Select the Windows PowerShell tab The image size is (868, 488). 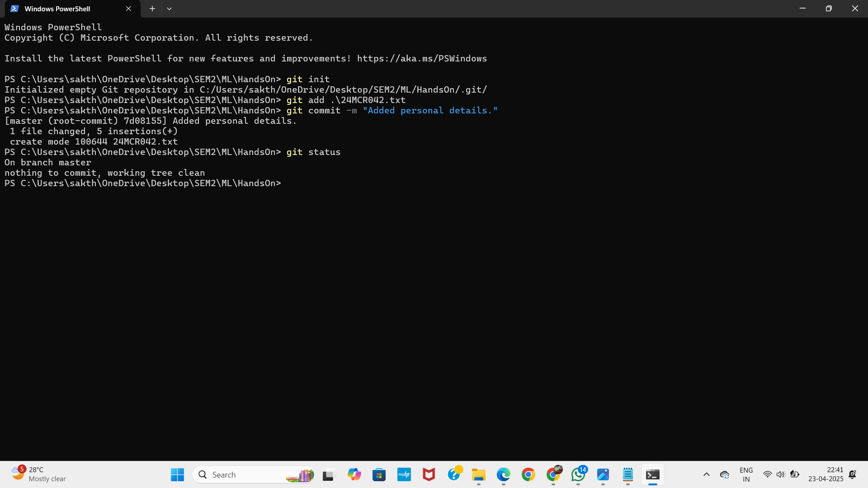point(72,9)
